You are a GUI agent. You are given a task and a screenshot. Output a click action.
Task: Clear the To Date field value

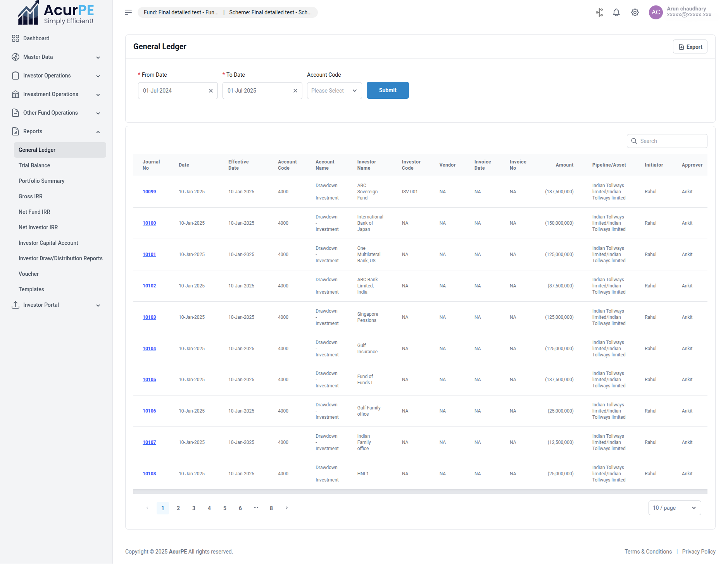coord(295,91)
